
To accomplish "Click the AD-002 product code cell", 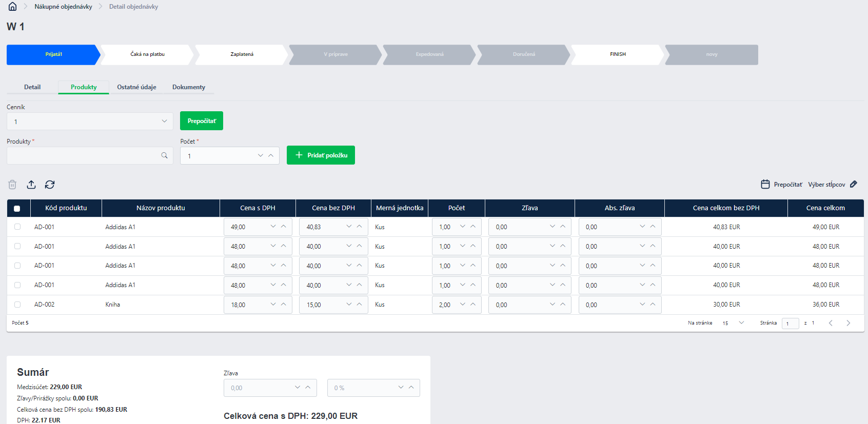I will [44, 305].
